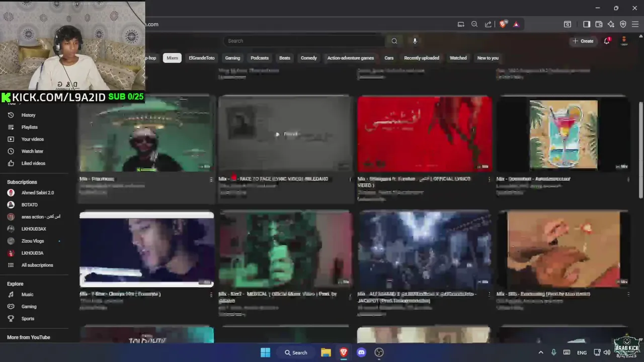Play the JACKPOT mix thumbnail
644x362 pixels.
tap(425, 249)
